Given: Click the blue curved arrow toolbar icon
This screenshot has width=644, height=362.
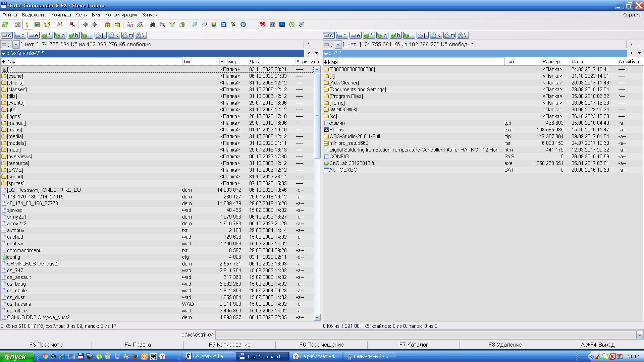Looking at the screenshot, I should (x=204, y=24).
